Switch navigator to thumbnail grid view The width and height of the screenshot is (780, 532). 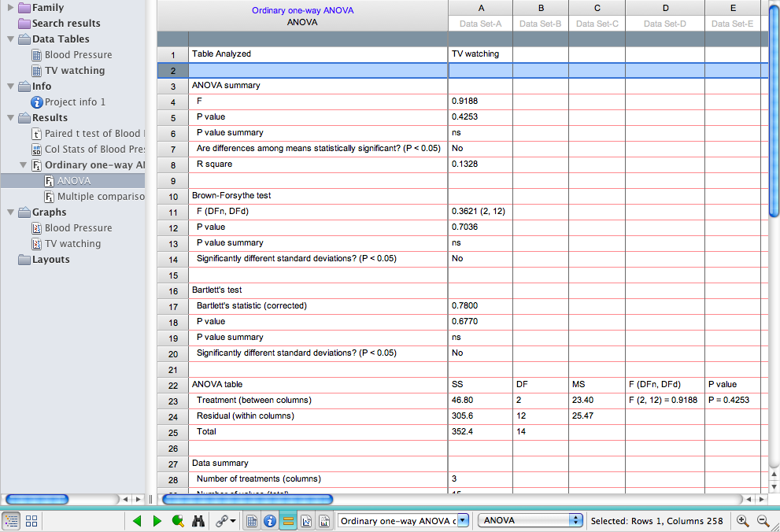click(x=31, y=521)
